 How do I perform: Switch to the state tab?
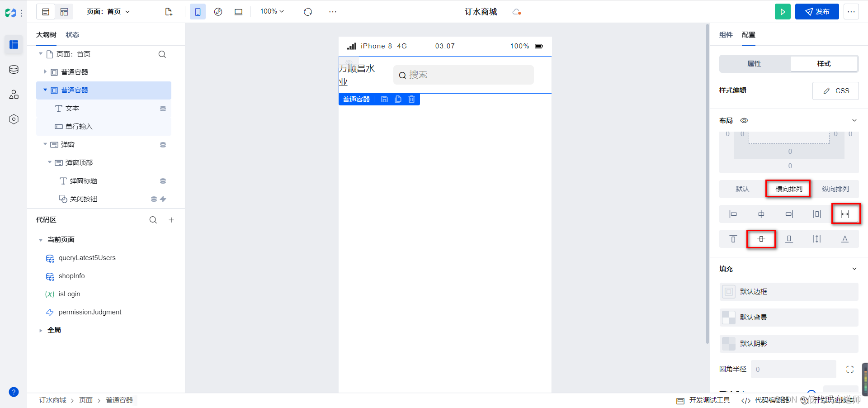72,35
